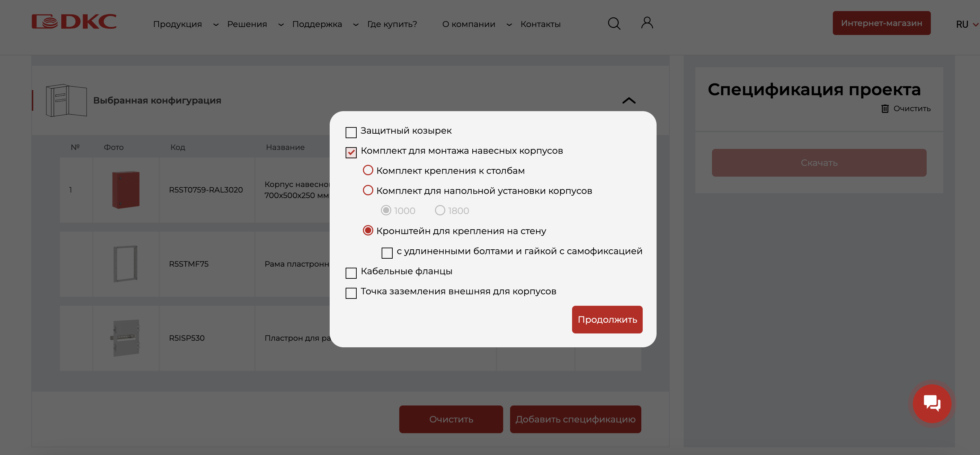Image resolution: width=980 pixels, height=455 pixels.
Task: Open the RU language dropdown
Action: click(967, 24)
